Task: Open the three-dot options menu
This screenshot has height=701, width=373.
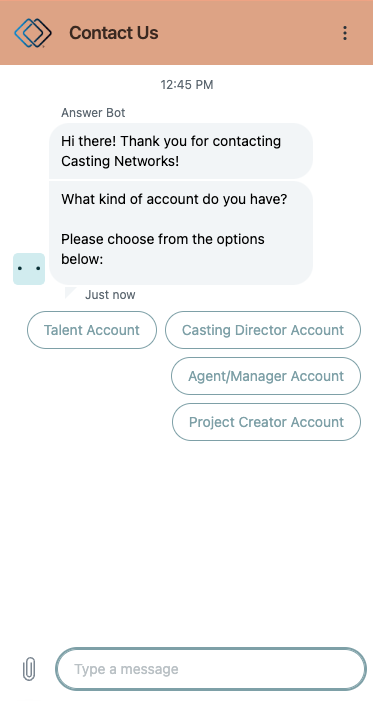Action: 344,33
